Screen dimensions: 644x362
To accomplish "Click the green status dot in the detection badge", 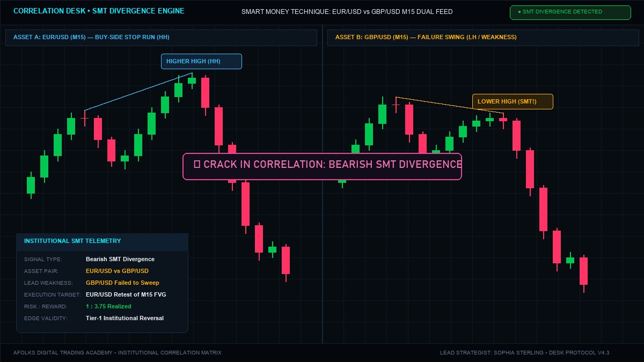I will (x=519, y=12).
